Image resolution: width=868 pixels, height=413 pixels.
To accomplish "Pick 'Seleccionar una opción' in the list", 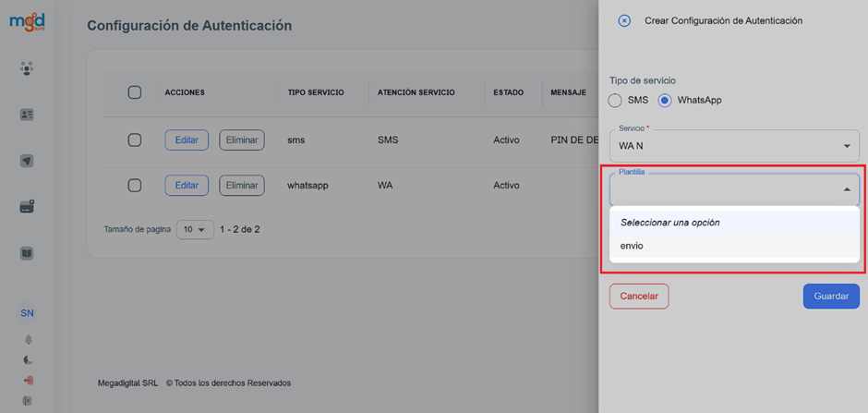I will point(669,223).
